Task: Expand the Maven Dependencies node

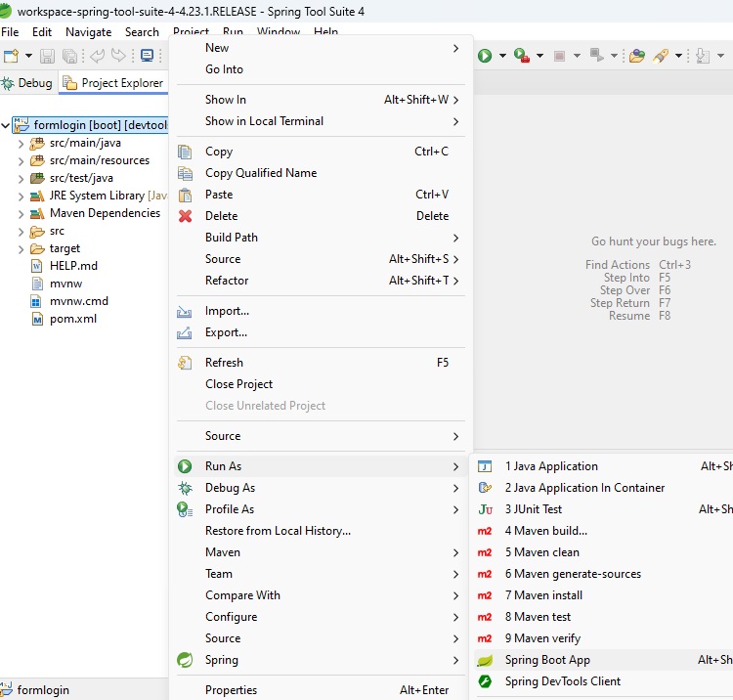Action: click(x=21, y=213)
